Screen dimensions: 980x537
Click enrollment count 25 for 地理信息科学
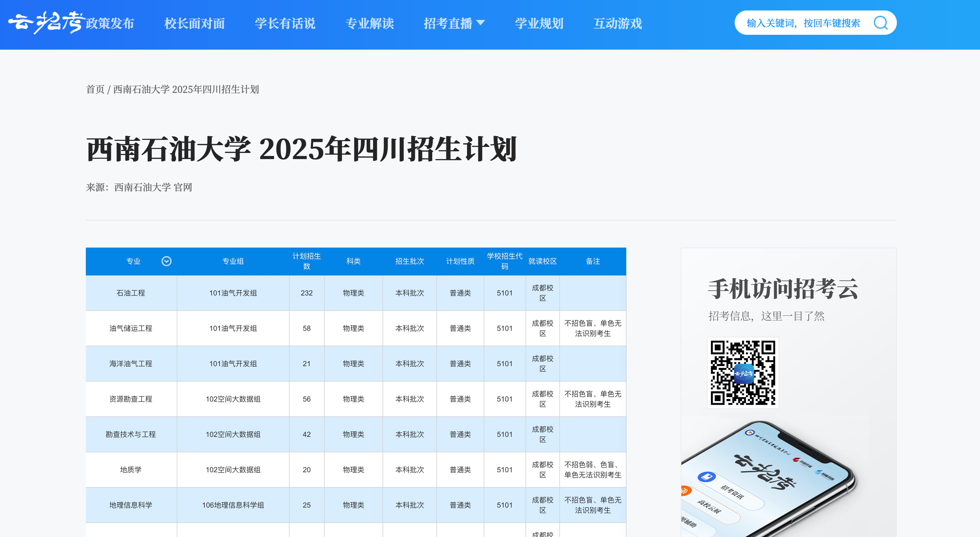tap(307, 505)
